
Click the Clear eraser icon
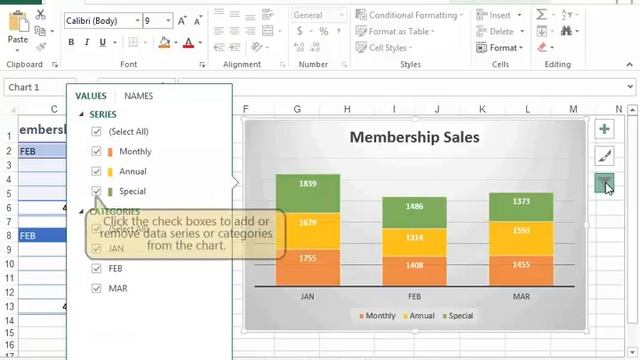[x=542, y=47]
